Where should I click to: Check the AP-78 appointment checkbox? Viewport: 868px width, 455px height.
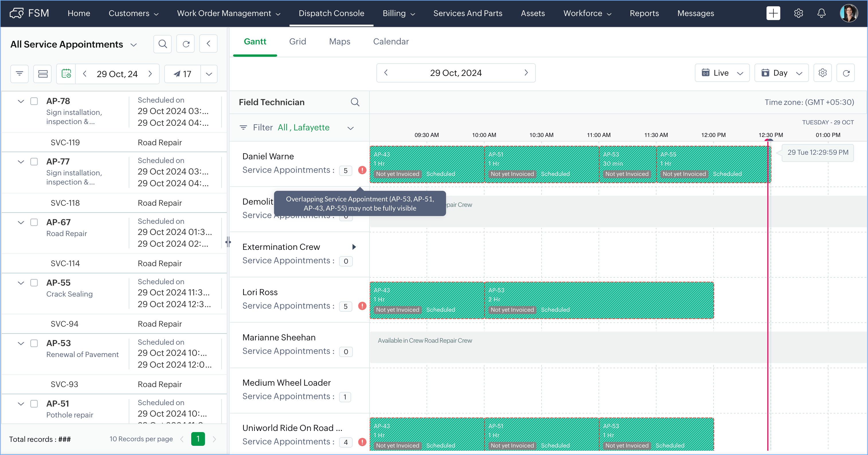click(34, 101)
